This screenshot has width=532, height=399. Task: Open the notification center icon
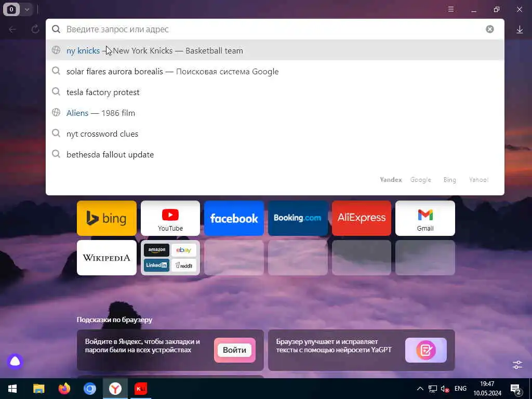(516, 389)
